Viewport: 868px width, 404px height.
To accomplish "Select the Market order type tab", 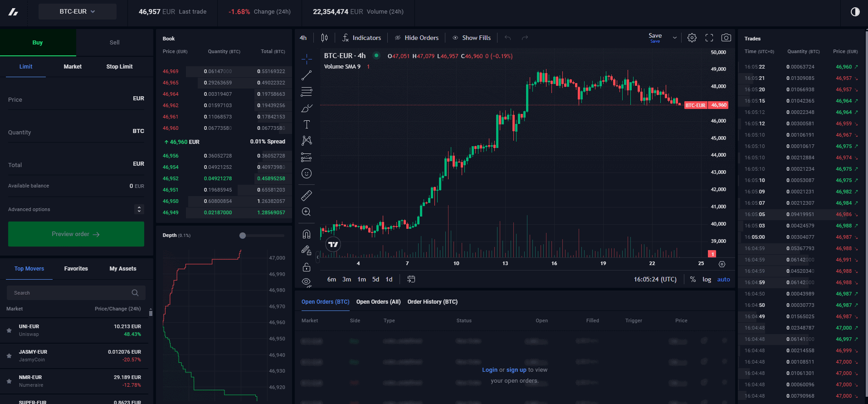I will tap(73, 66).
